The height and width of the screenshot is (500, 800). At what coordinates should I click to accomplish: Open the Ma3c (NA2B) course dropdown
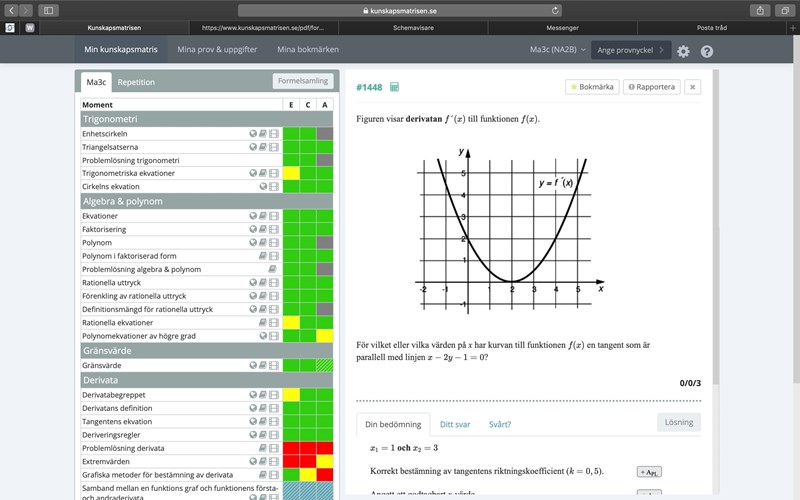point(554,49)
